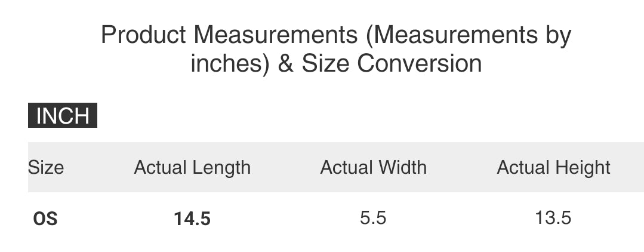Click the ampersand in the heading

click(286, 63)
